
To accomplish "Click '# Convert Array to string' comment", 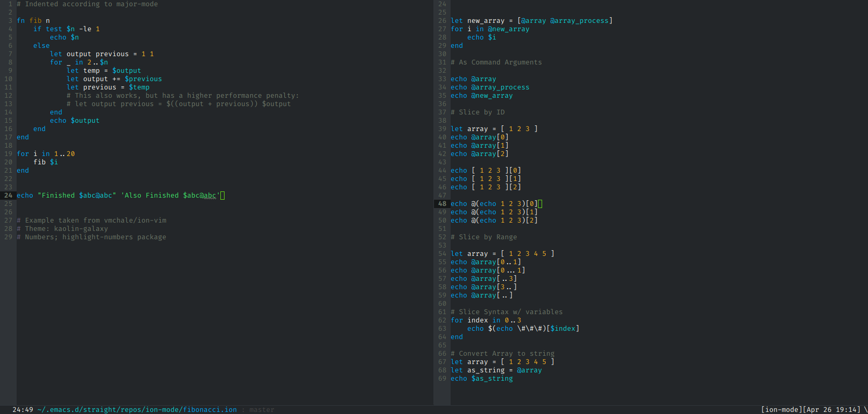I will point(503,354).
